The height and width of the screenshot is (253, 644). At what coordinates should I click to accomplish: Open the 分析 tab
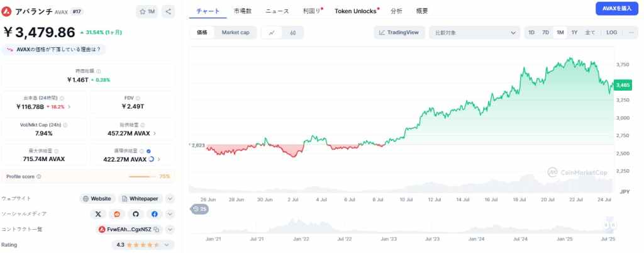pyautogui.click(x=396, y=11)
